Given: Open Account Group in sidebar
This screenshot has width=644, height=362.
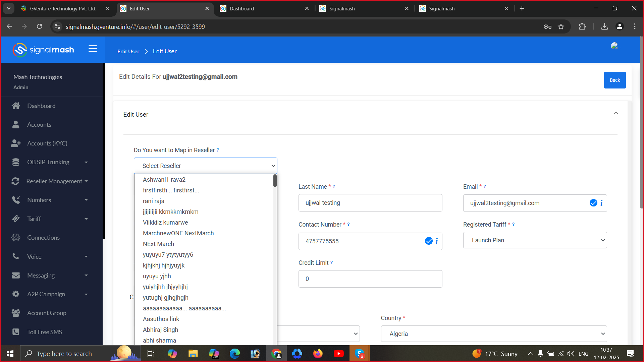Looking at the screenshot, I should pyautogui.click(x=47, y=313).
